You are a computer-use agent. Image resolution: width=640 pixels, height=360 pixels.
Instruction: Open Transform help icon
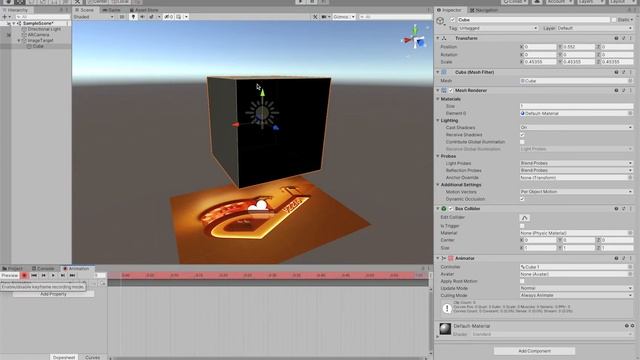pos(616,38)
